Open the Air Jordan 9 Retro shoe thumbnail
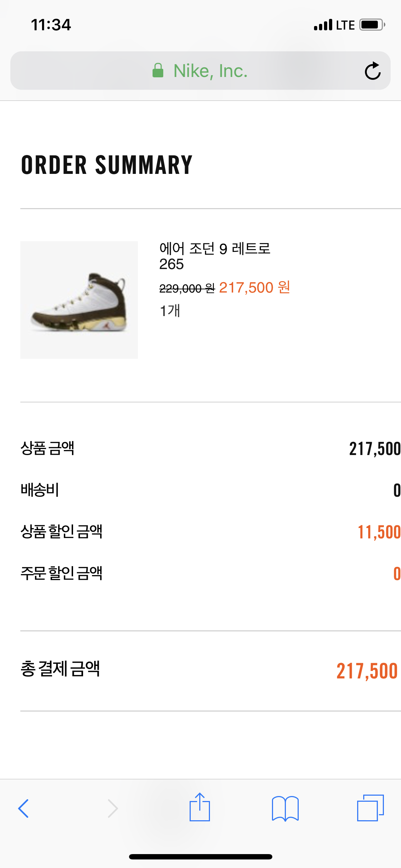Image resolution: width=401 pixels, height=868 pixels. tap(79, 300)
